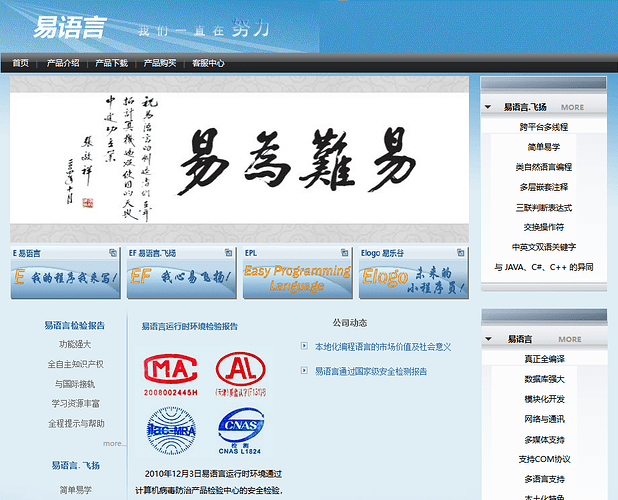Click MORE next to 易语言.飞扬
The height and width of the screenshot is (500, 618).
[572, 107]
